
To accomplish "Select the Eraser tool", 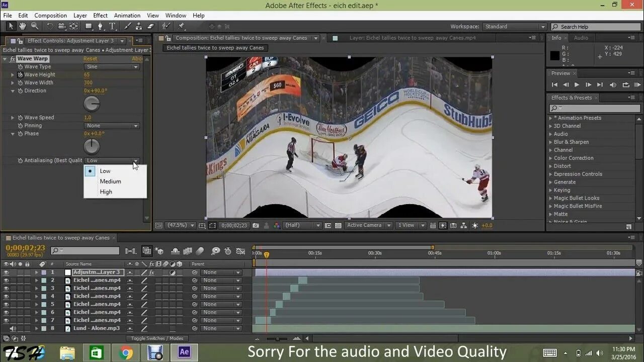I will point(149,26).
